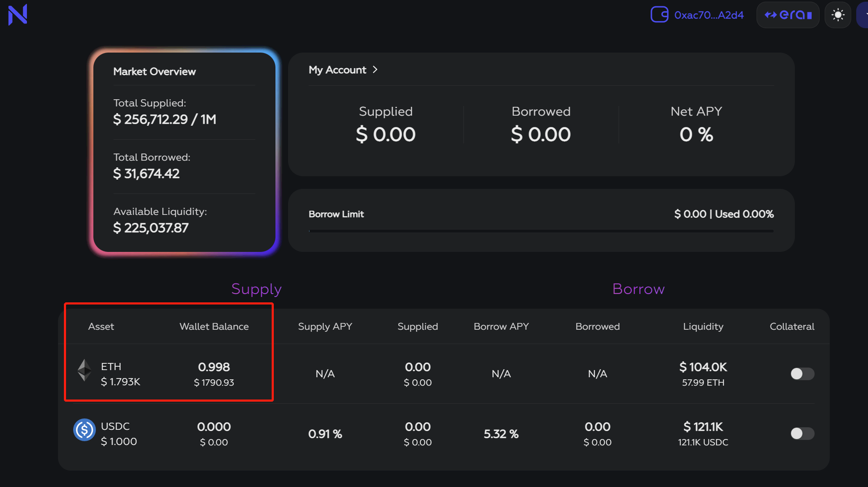Click the Liquidity column header
The image size is (868, 487).
pos(703,327)
